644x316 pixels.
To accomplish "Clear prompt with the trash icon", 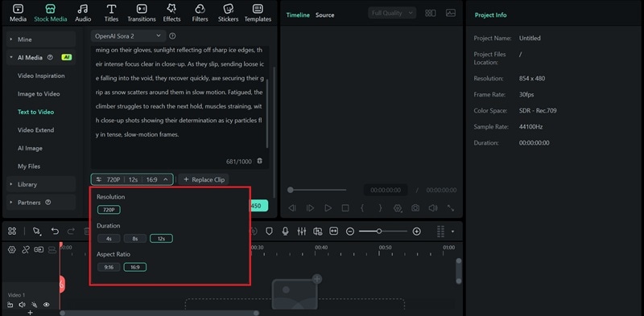I will pyautogui.click(x=259, y=162).
